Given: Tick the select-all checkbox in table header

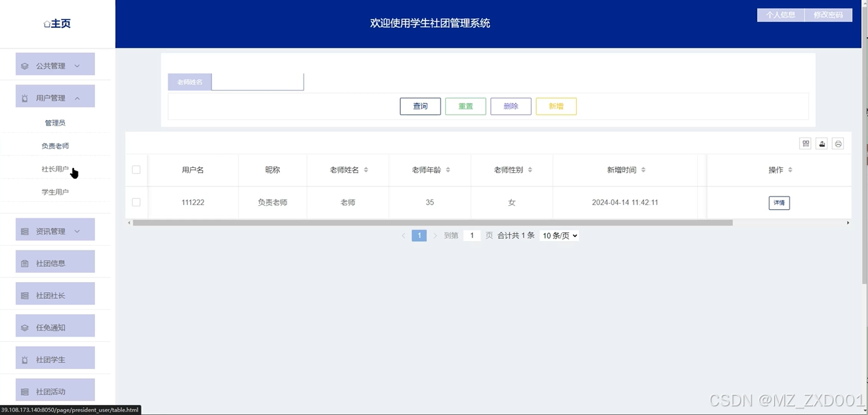Looking at the screenshot, I should [136, 170].
